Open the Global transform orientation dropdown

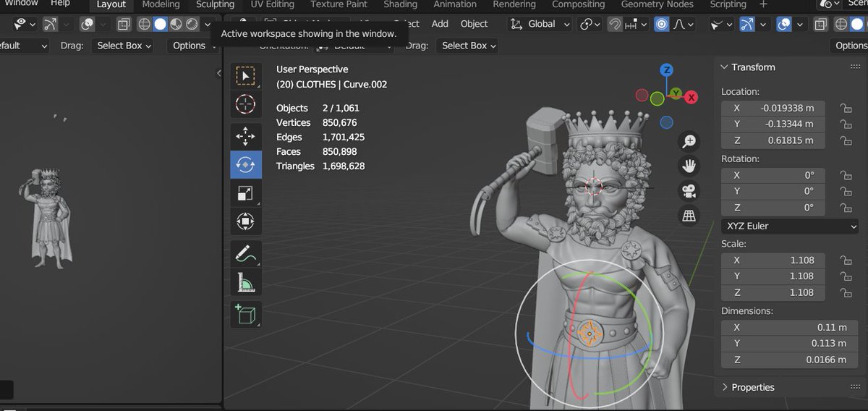pyautogui.click(x=540, y=24)
